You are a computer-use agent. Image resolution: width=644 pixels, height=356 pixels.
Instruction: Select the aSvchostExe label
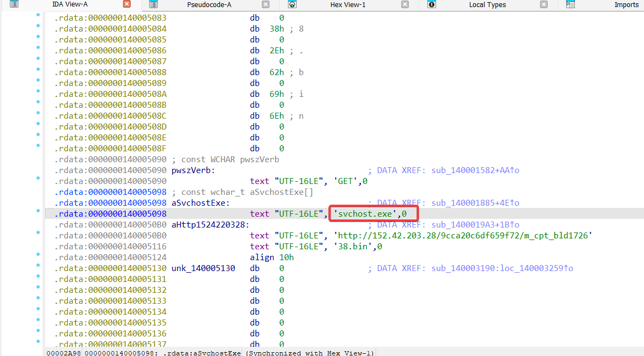point(201,203)
